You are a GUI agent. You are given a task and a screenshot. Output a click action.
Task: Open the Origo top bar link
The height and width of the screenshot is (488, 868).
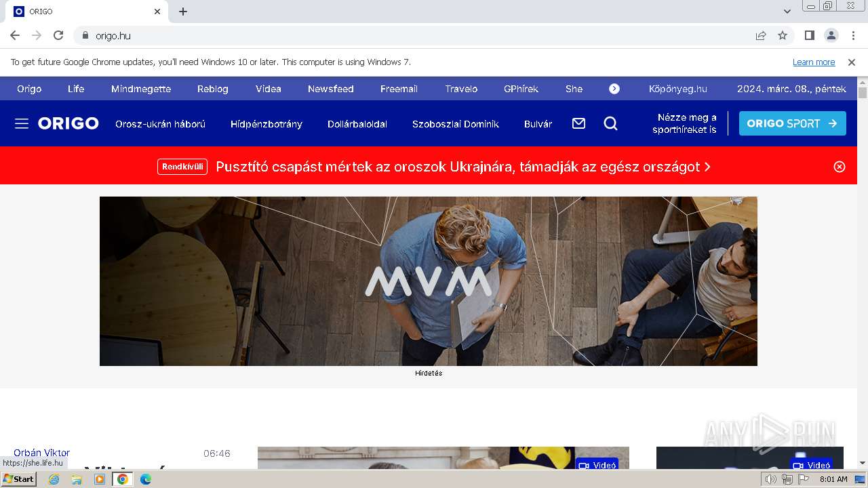(29, 89)
